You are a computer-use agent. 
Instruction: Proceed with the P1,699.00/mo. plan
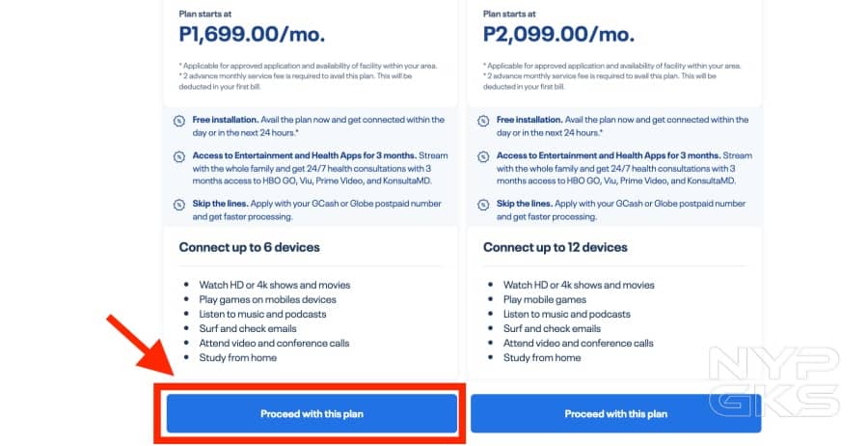click(x=312, y=414)
